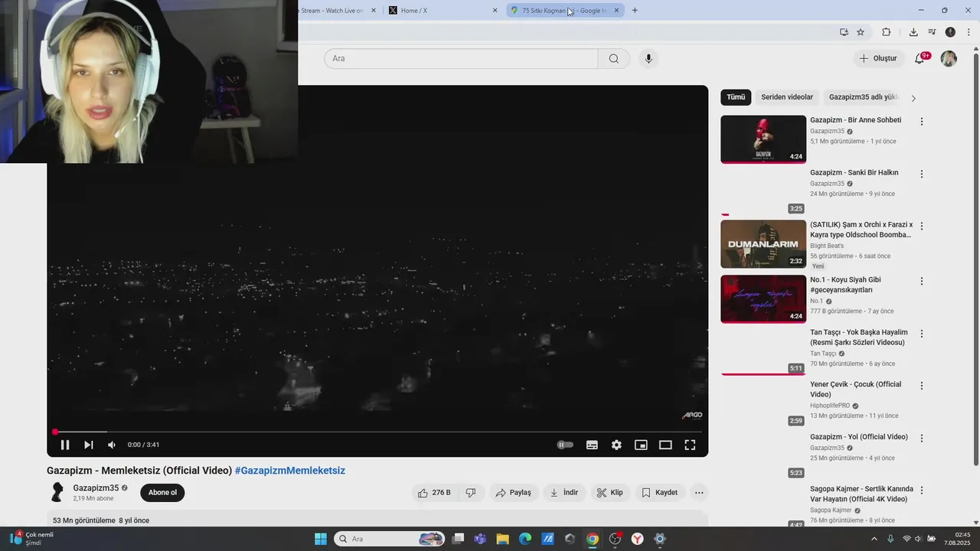Open DUMANLARIM type beat thumbnail
The image size is (980, 551).
pos(763,244)
